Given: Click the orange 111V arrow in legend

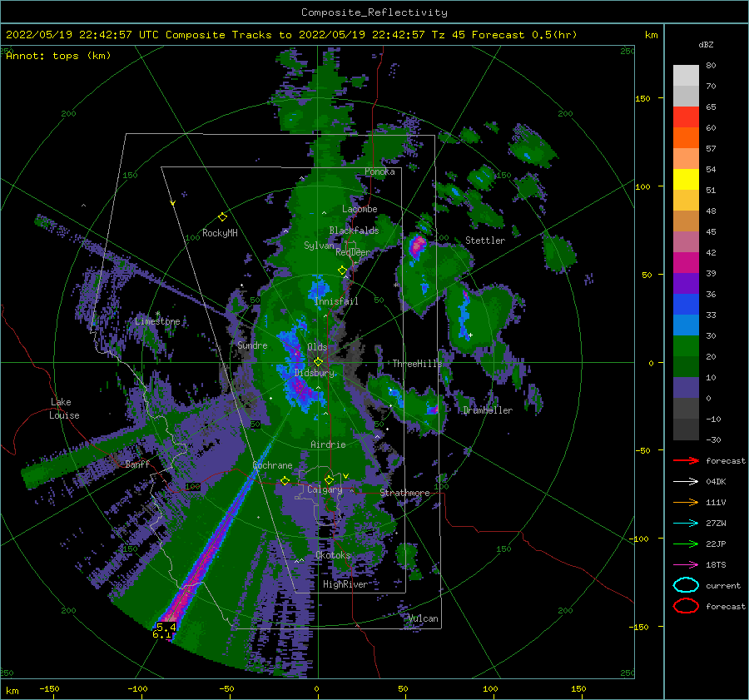Looking at the screenshot, I should pos(686,502).
